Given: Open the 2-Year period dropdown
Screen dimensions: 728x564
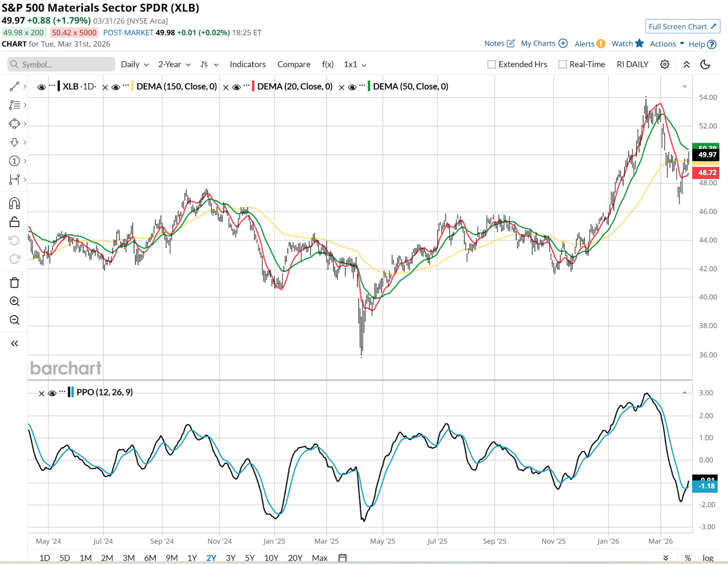Looking at the screenshot, I should click(174, 65).
